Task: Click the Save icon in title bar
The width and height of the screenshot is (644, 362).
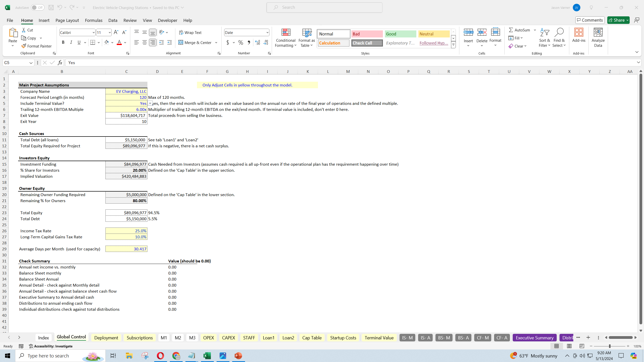Action: [x=51, y=8]
